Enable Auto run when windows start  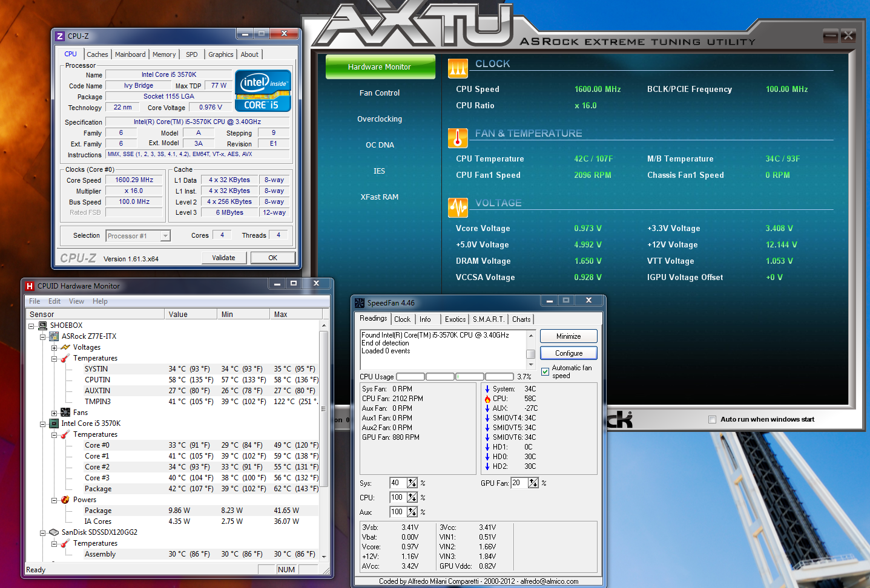pyautogui.click(x=712, y=419)
